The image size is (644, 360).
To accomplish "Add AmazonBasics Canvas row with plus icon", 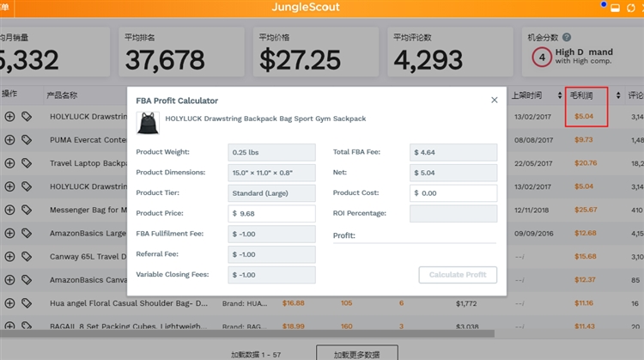I will [9, 279].
